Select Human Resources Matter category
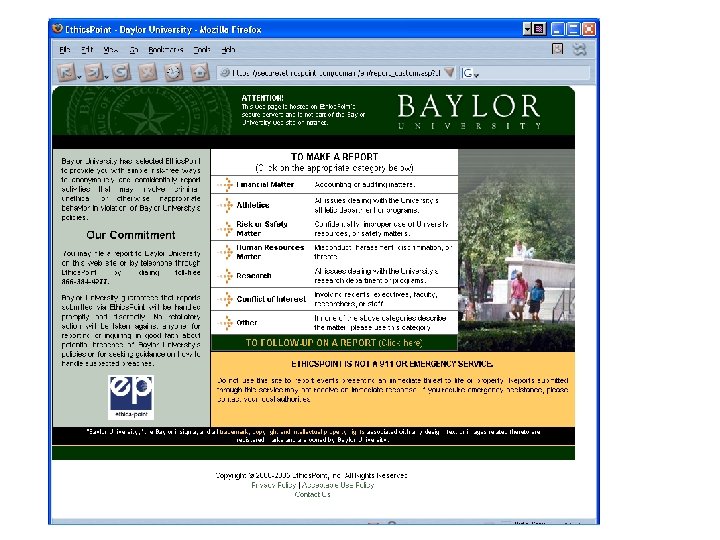The height and width of the screenshot is (540, 720). tap(270, 252)
